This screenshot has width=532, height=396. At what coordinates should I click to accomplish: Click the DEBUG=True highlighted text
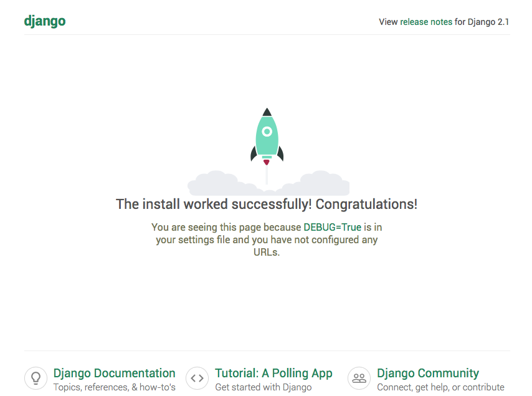[x=331, y=227]
